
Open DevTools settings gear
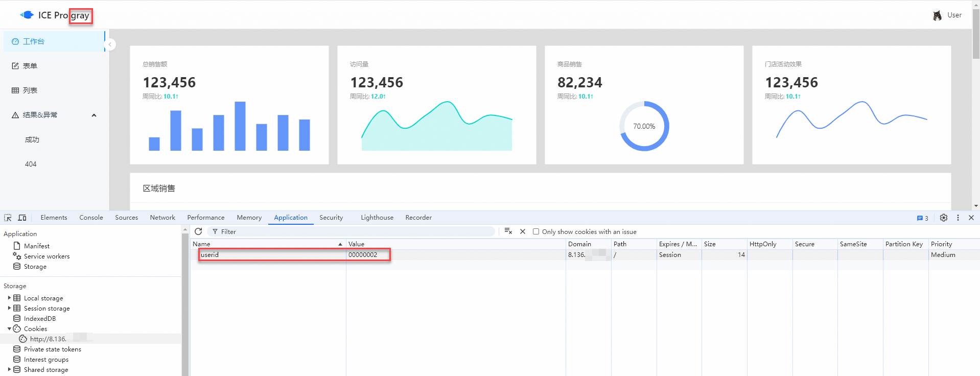pos(944,218)
